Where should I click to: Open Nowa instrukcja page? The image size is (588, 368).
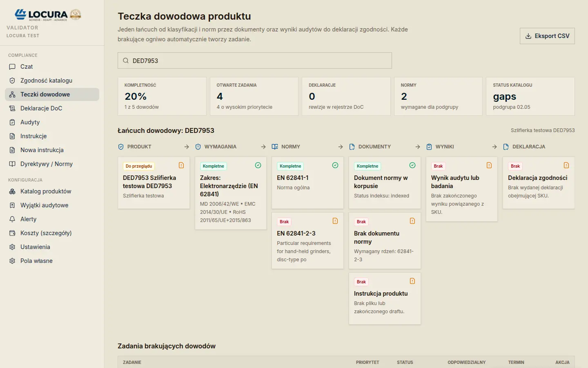52,150
